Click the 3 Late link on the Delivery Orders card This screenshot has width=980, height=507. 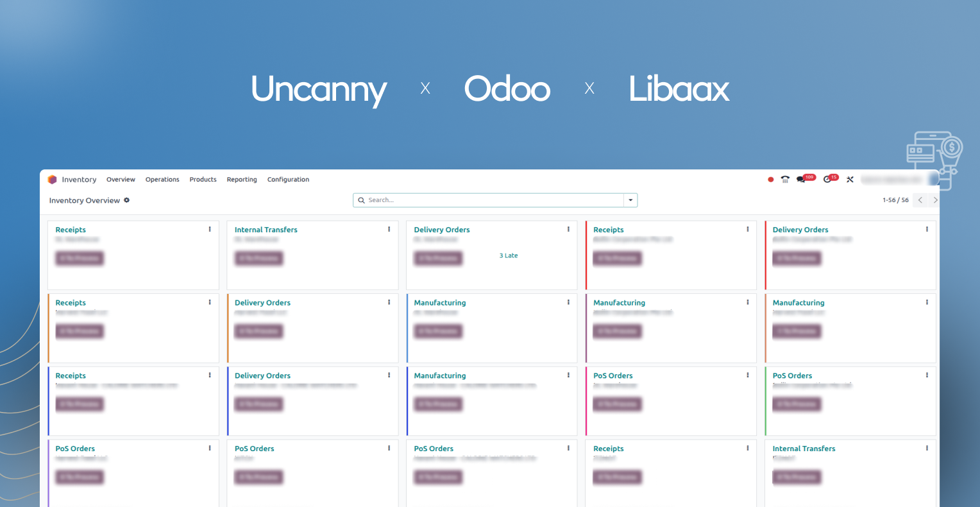click(509, 255)
